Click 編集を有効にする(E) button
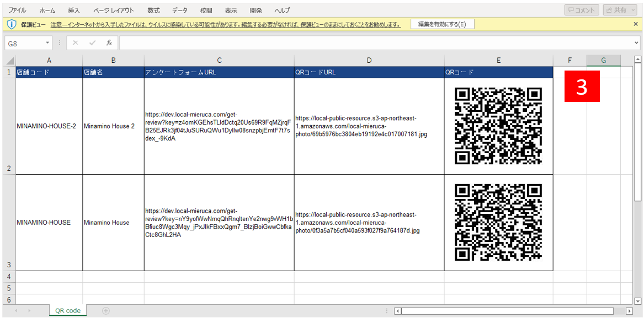Viewport: 644px width, 318px height. 443,24
